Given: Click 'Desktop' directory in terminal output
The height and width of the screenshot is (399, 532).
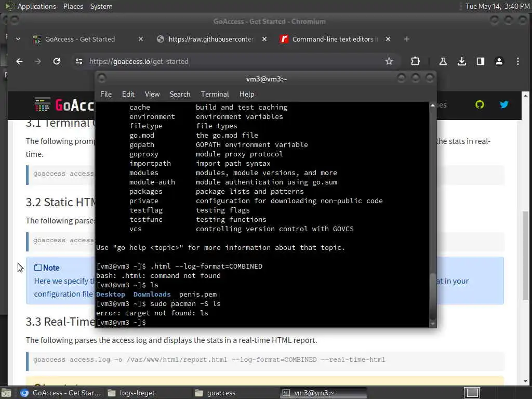Looking at the screenshot, I should [x=111, y=294].
